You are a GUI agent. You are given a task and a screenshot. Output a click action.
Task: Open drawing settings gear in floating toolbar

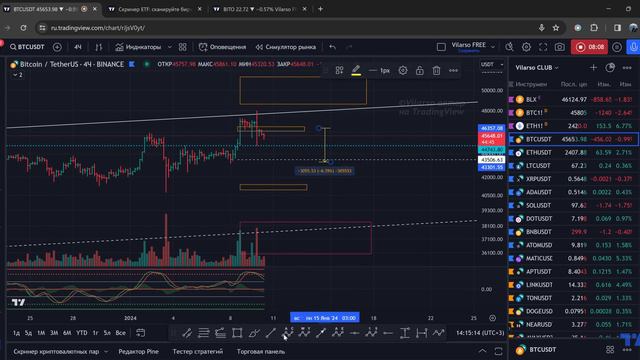(403, 70)
